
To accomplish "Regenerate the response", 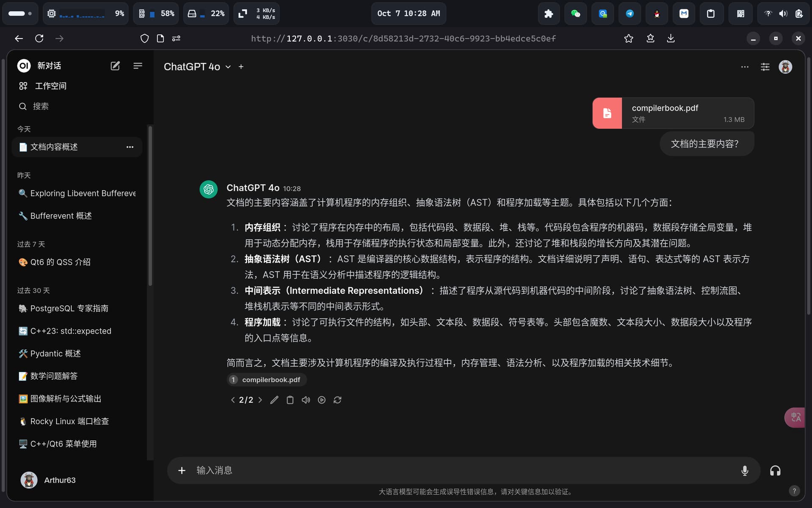I will pyautogui.click(x=337, y=400).
